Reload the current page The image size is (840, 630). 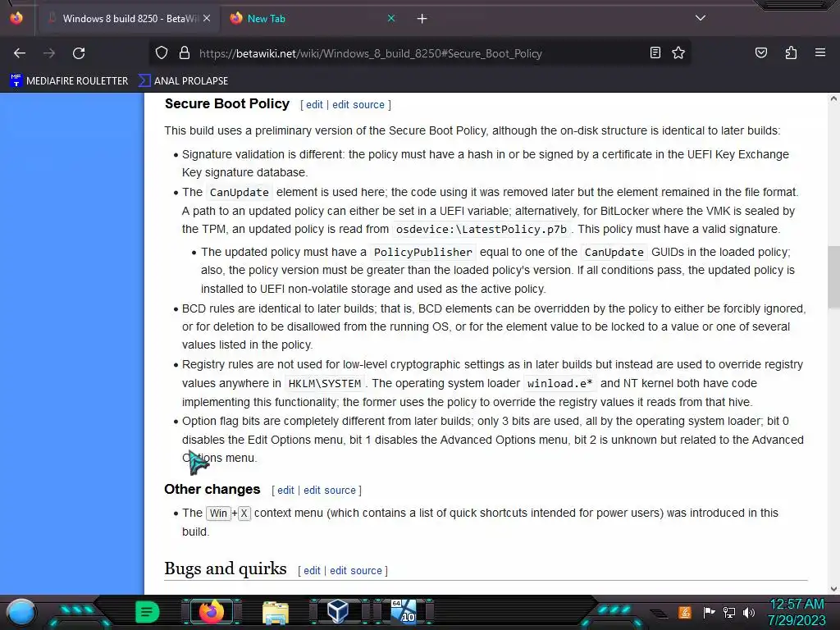click(x=79, y=53)
